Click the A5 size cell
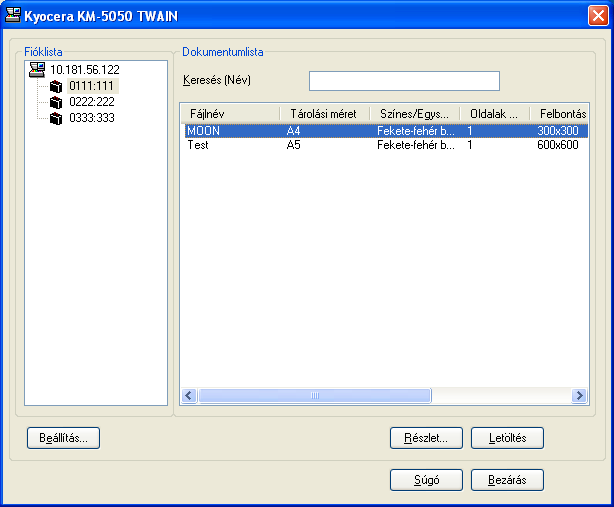The height and width of the screenshot is (507, 614). (x=293, y=145)
